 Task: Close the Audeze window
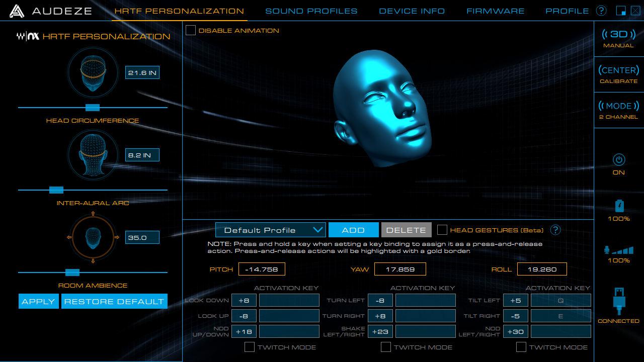[x=635, y=11]
